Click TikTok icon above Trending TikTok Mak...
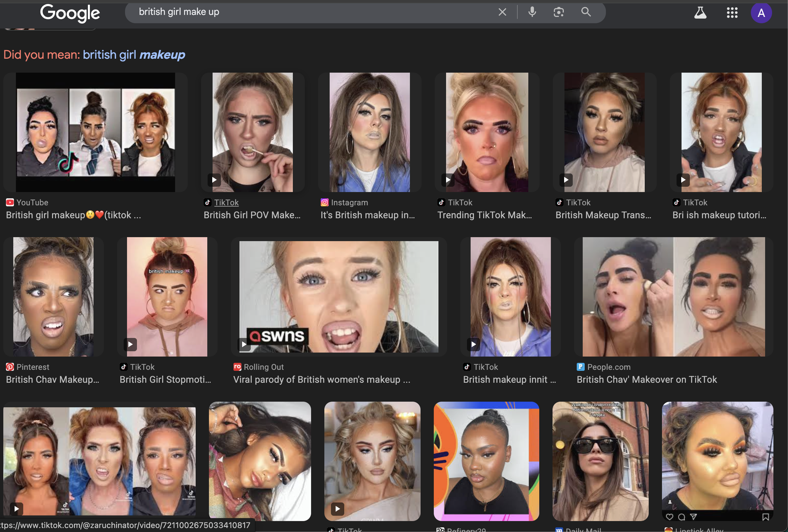This screenshot has width=788, height=532. coord(441,202)
